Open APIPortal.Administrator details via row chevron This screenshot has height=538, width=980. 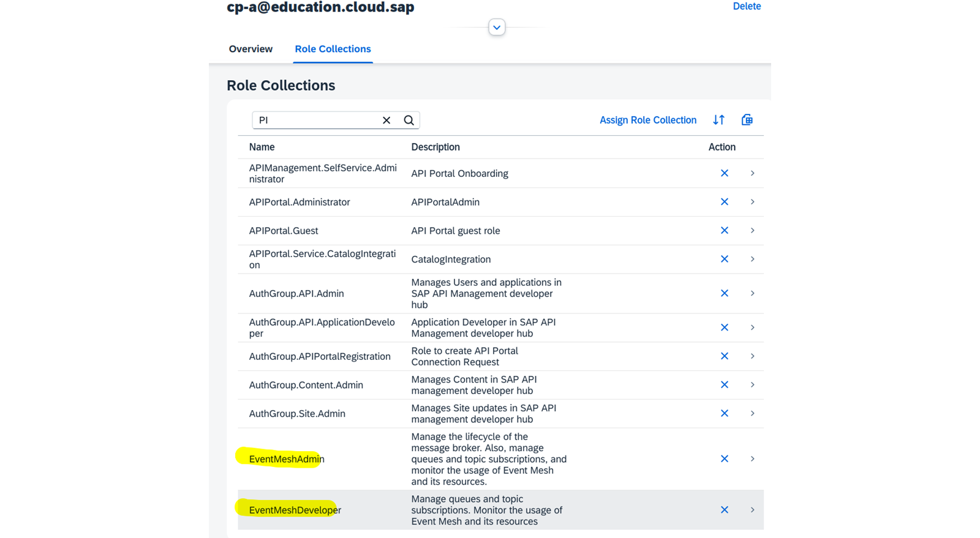click(x=752, y=202)
